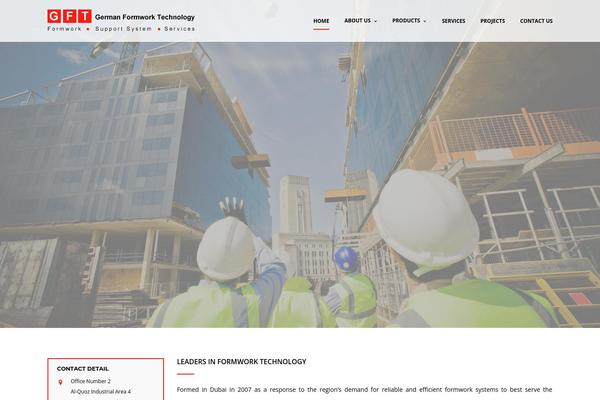Expand the About Us dropdown chevron

click(376, 21)
